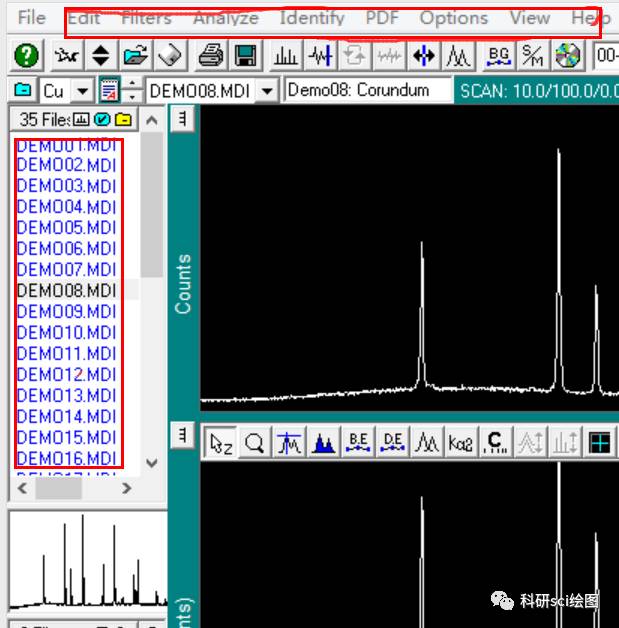This screenshot has height=628, width=619.
Task: Open the Analyze menu
Action: [225, 18]
